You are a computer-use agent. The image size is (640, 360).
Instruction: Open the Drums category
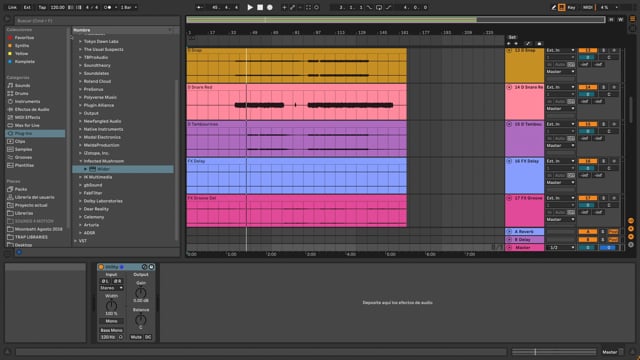pyautogui.click(x=21, y=93)
